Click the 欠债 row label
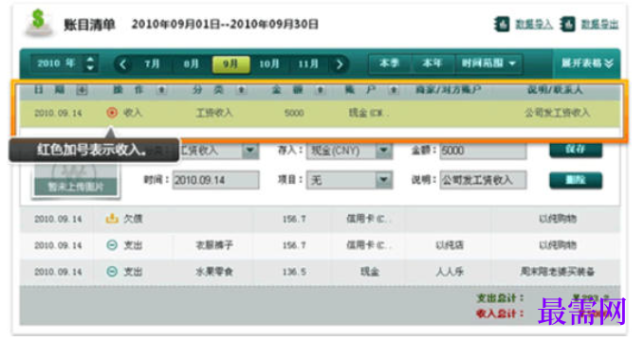This screenshot has height=341, width=644. (x=133, y=219)
